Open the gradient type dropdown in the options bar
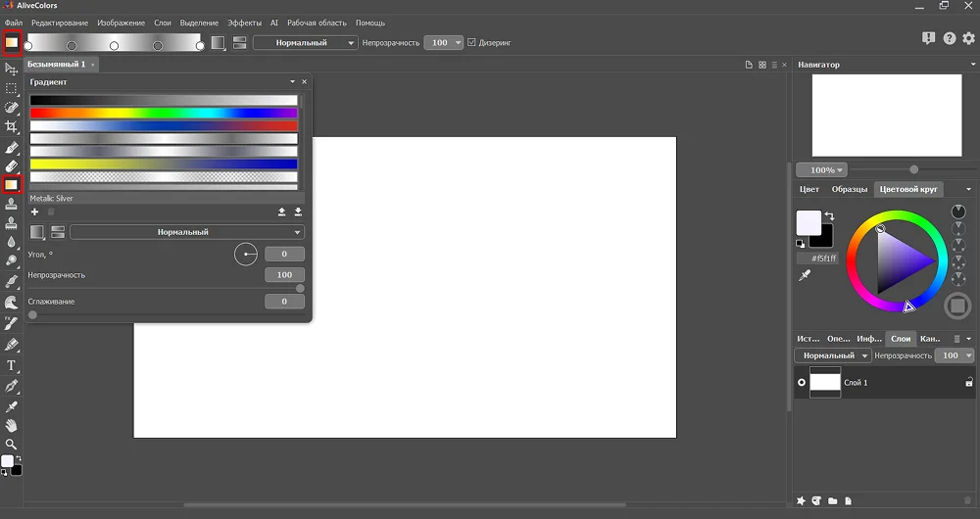 tap(219, 42)
